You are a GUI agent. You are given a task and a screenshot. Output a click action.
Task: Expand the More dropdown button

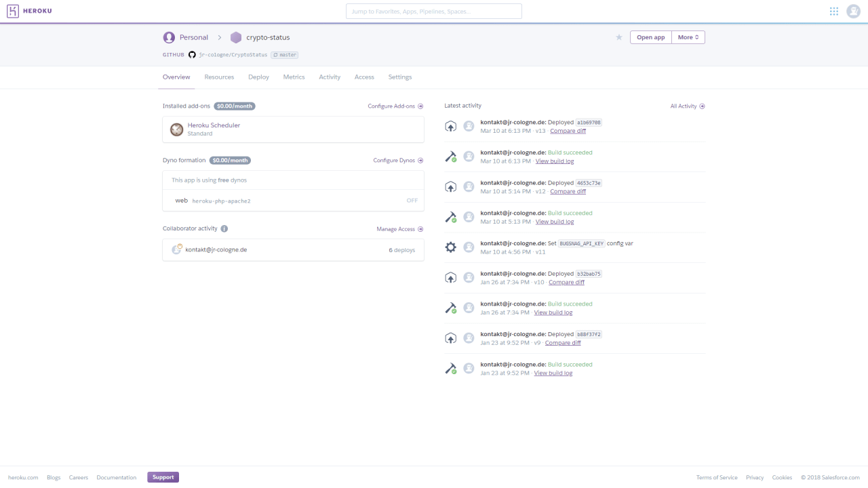click(688, 37)
